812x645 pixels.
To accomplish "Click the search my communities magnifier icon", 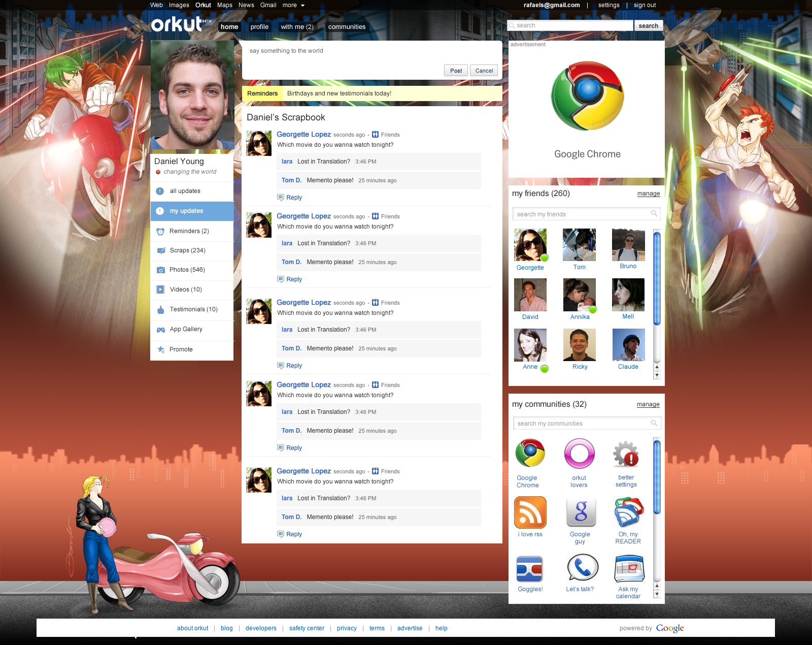I will [x=654, y=423].
